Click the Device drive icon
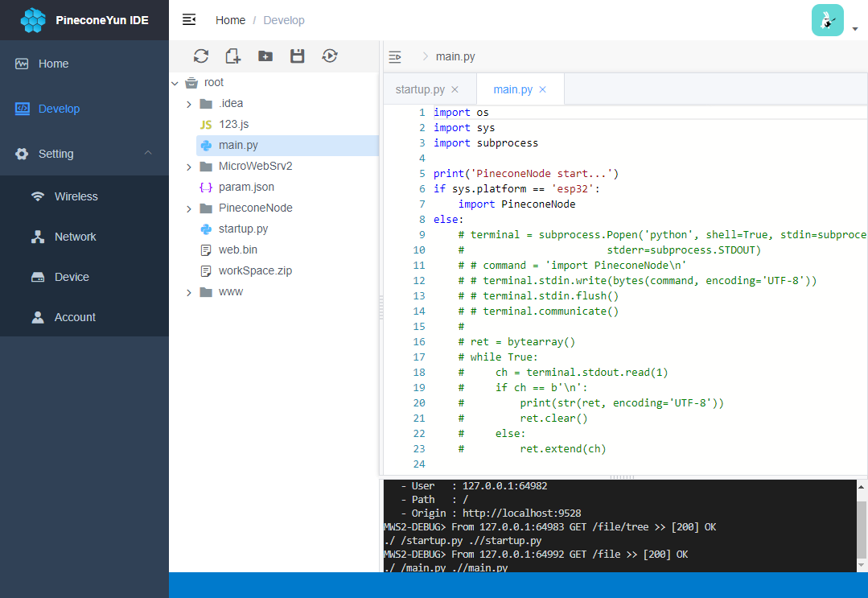Viewport: 868px width, 598px height. [38, 277]
